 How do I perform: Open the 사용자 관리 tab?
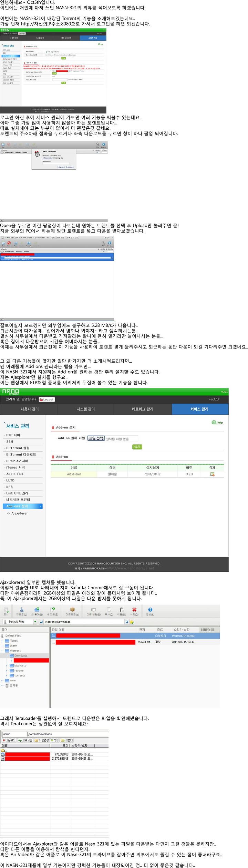pyautogui.click(x=30, y=409)
